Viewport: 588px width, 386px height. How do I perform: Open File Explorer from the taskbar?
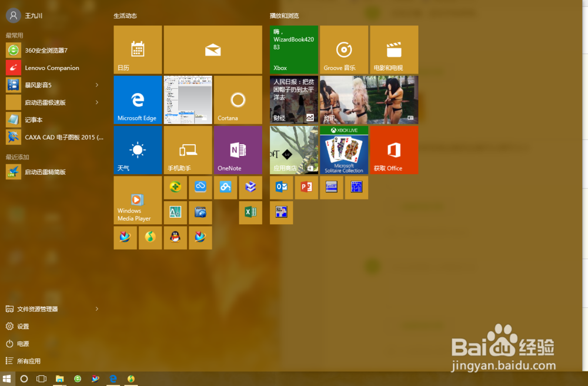coord(59,379)
